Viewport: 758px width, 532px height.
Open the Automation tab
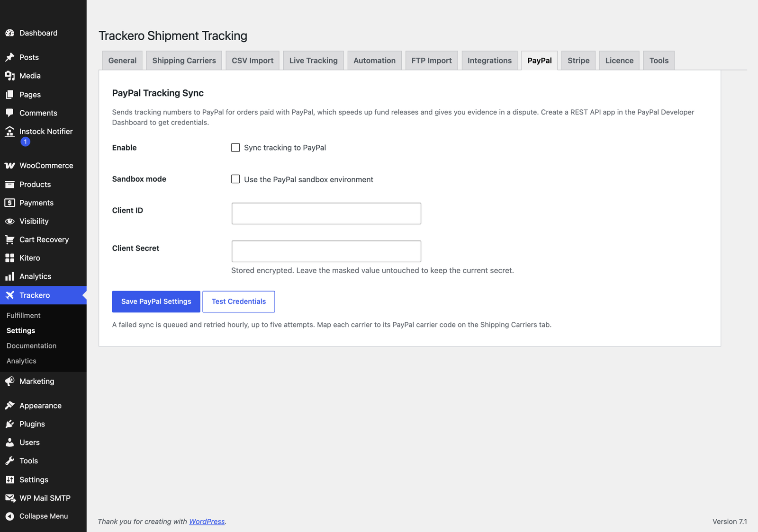(x=374, y=61)
